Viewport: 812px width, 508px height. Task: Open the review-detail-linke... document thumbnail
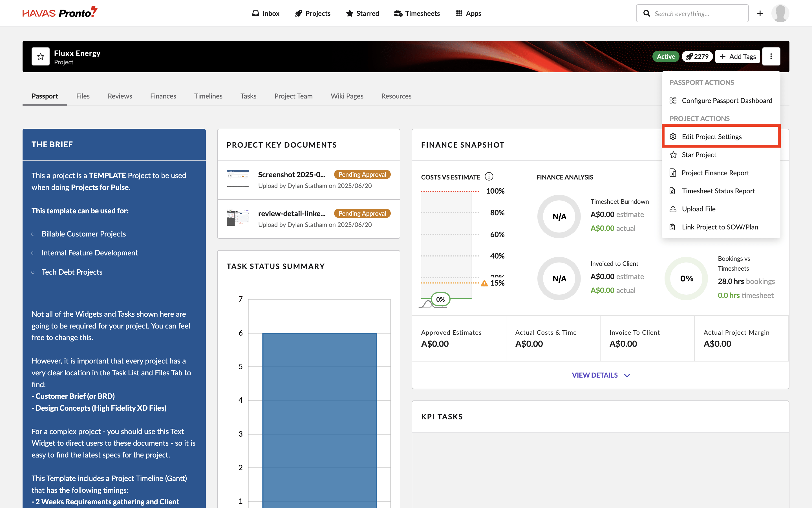[x=238, y=217]
